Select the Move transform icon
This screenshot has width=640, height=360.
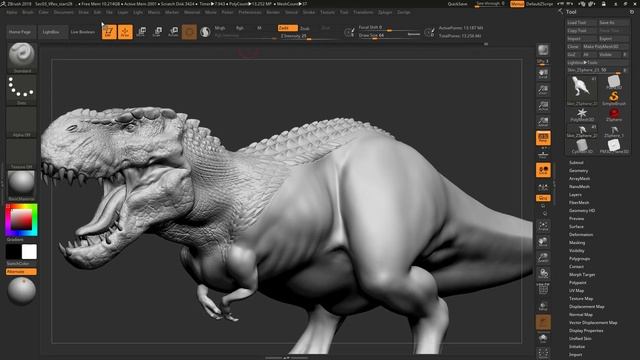pyautogui.click(x=141, y=32)
